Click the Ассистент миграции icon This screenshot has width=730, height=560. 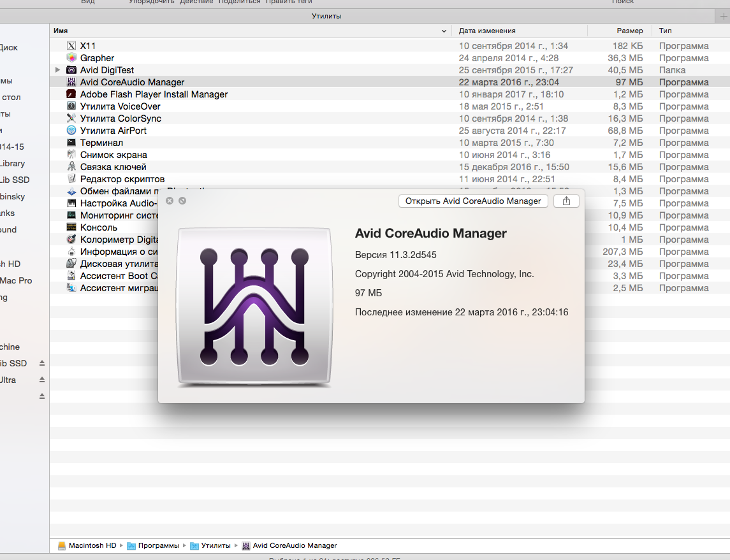pos(71,288)
